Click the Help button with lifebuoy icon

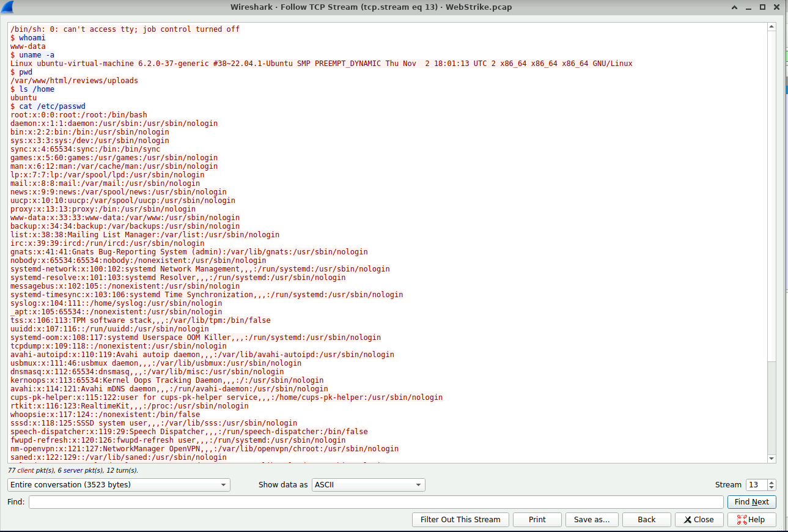coord(756,520)
